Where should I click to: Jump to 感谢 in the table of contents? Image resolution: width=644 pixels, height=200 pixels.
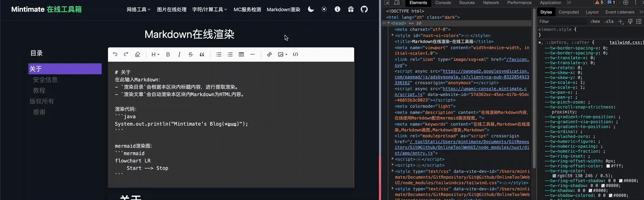pyautogui.click(x=39, y=112)
